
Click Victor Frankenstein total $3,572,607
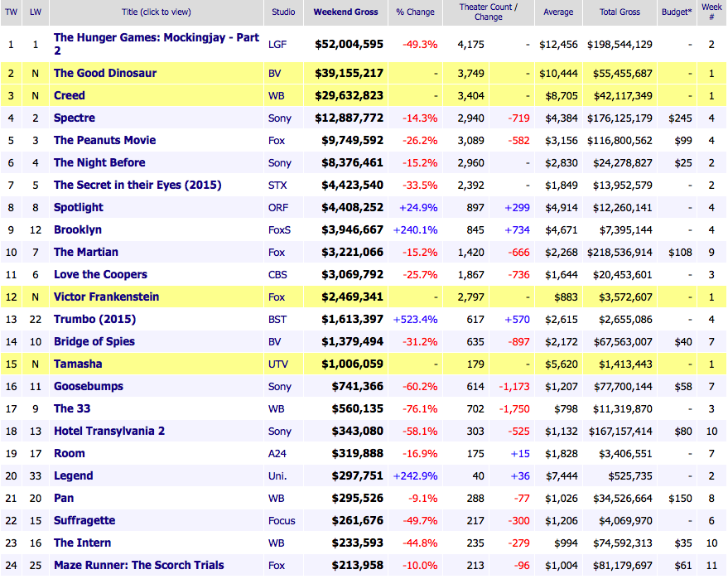[x=625, y=297]
